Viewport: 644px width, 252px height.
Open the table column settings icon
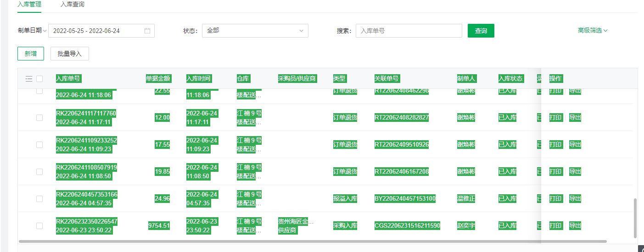pyautogui.click(x=28, y=79)
